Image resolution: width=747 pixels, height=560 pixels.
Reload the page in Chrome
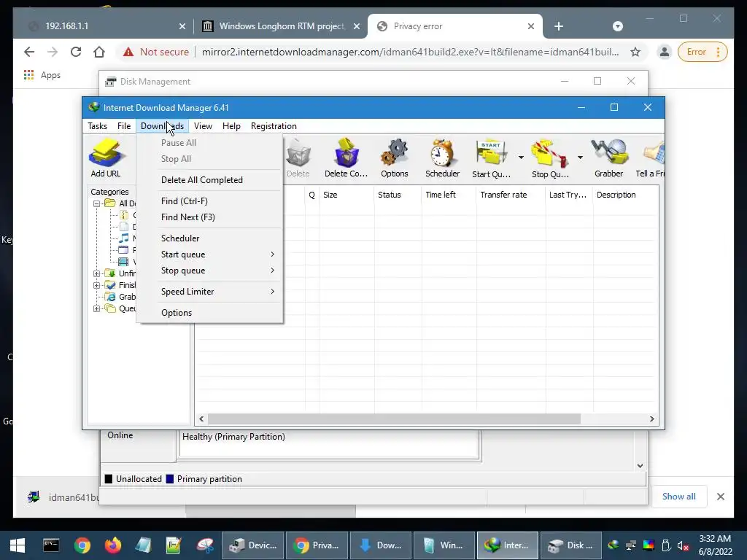(76, 52)
